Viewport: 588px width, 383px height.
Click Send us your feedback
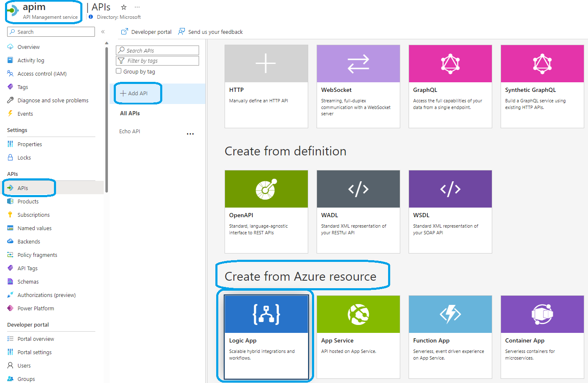210,32
